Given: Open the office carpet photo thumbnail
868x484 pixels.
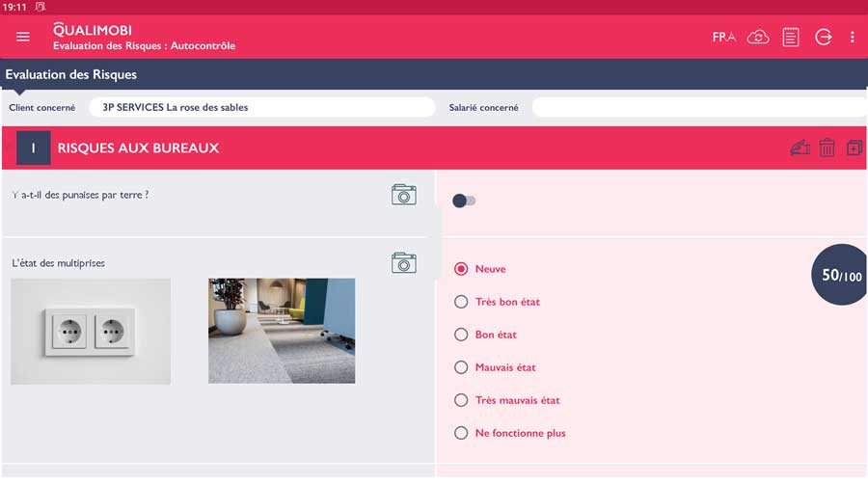Looking at the screenshot, I should click(282, 331).
